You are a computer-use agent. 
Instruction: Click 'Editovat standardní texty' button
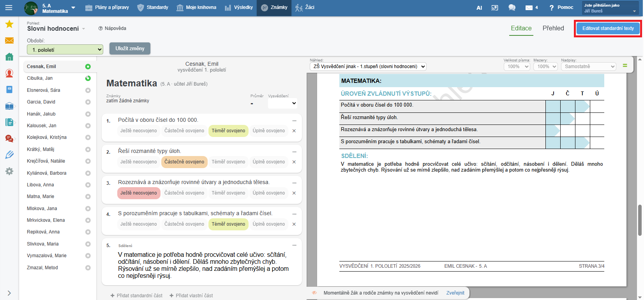(x=608, y=28)
